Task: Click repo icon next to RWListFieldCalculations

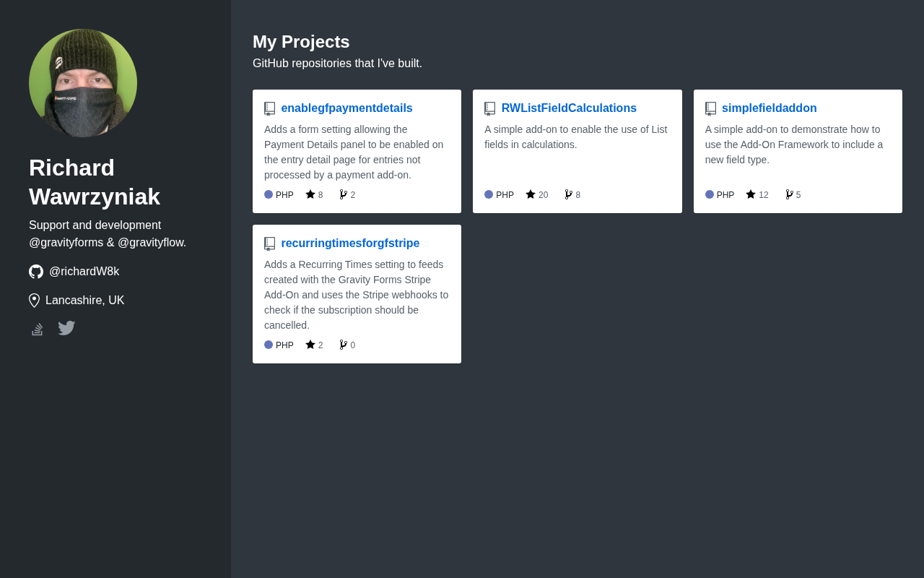Action: coord(490,108)
